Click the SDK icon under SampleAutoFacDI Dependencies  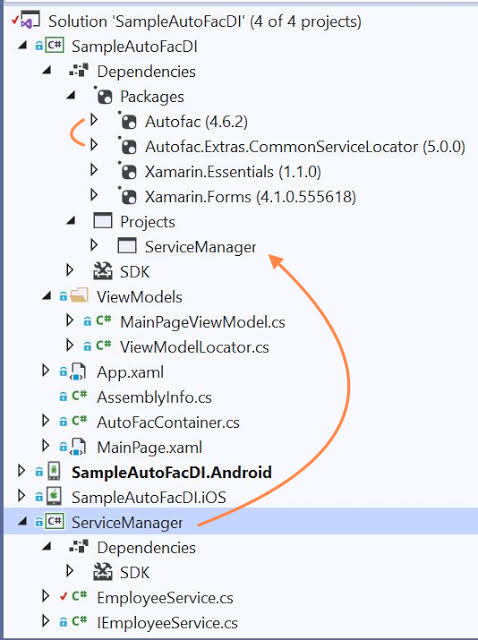tap(103, 271)
